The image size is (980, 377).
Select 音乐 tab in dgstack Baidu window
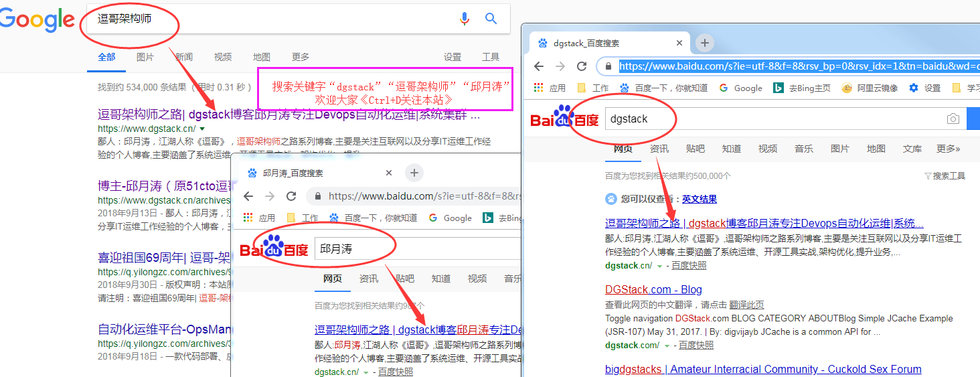coord(804,149)
